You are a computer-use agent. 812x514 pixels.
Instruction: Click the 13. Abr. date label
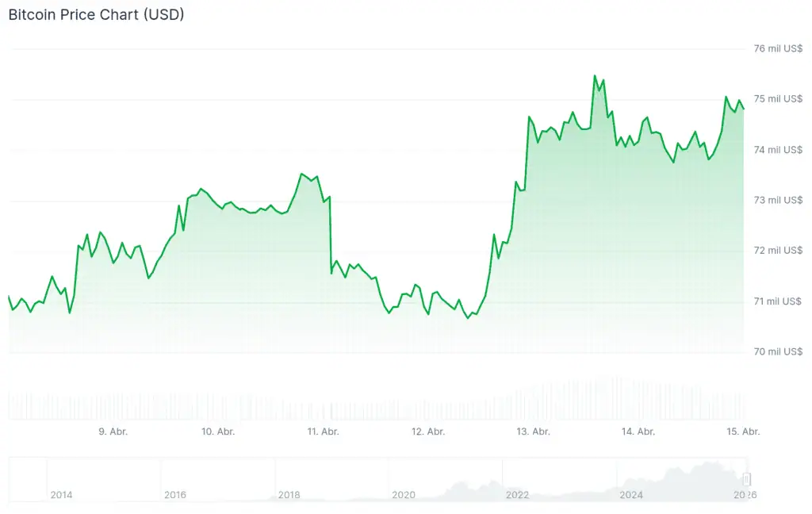pyautogui.click(x=534, y=432)
